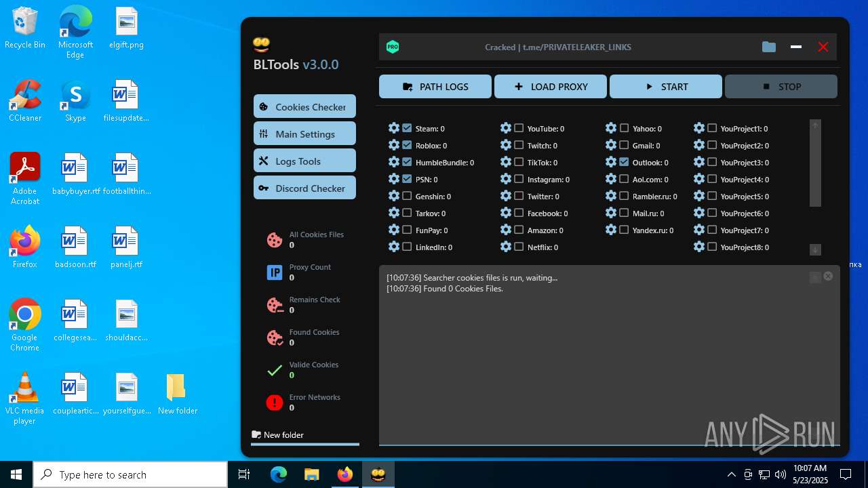Image resolution: width=868 pixels, height=488 pixels.
Task: Click the Proxy Count IP icon
Action: point(275,272)
